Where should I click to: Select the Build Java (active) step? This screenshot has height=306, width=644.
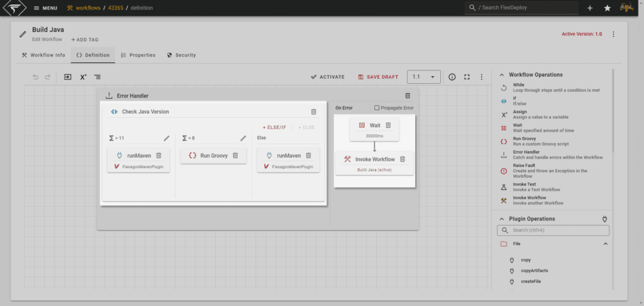[x=374, y=163]
